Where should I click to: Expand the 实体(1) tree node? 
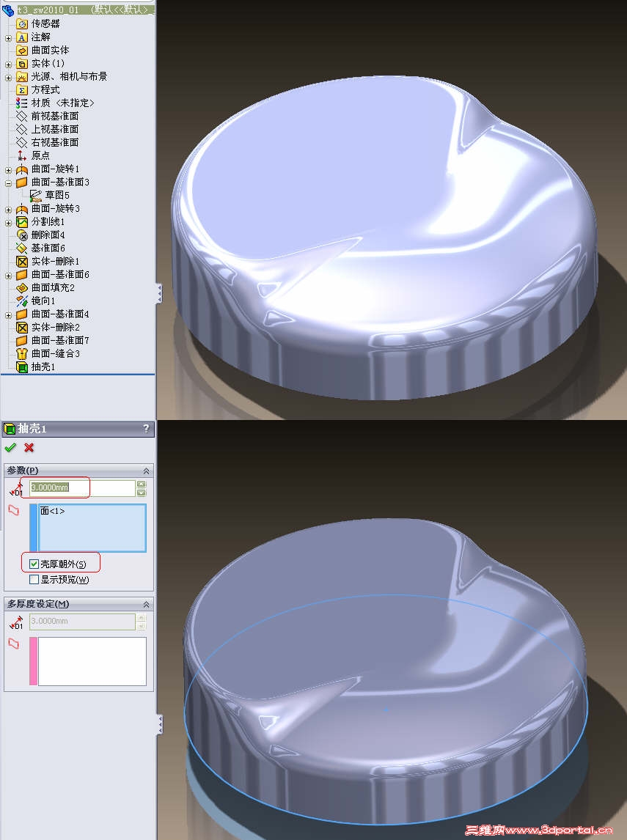(8, 65)
